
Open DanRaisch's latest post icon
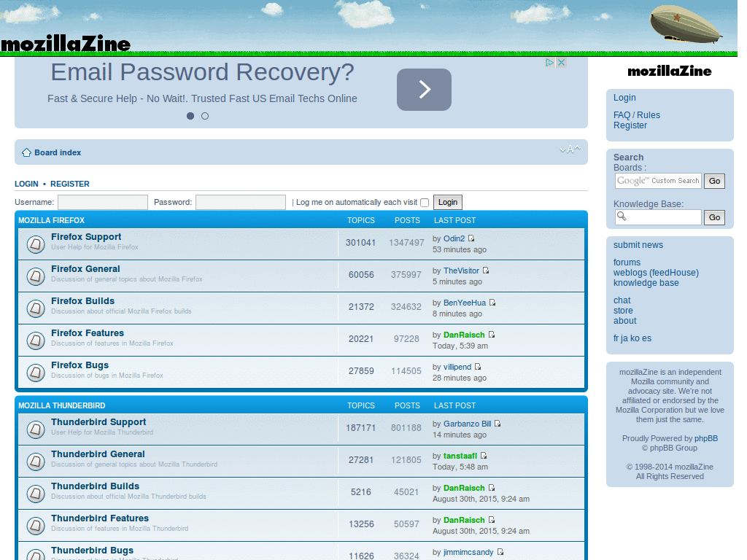pyautogui.click(x=490, y=334)
